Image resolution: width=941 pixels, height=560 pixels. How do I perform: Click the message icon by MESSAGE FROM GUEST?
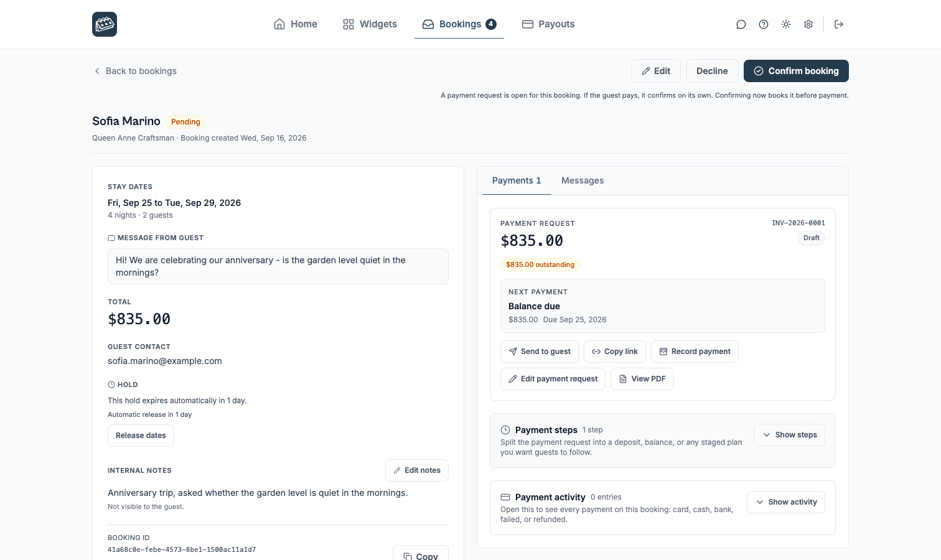click(111, 238)
